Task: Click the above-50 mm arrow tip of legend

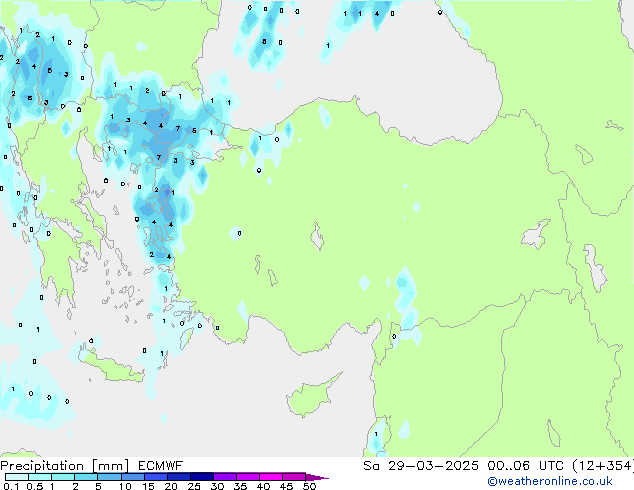Action: (x=317, y=477)
